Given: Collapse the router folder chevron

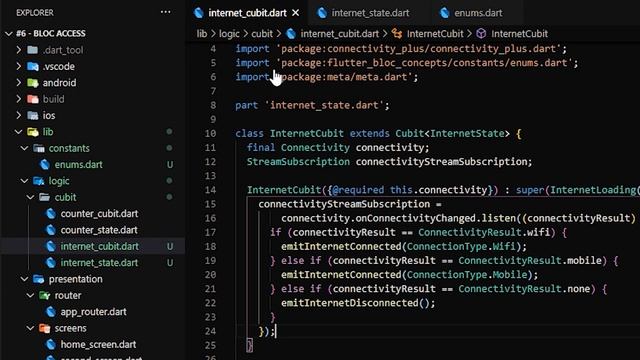Looking at the screenshot, I should (x=31, y=295).
